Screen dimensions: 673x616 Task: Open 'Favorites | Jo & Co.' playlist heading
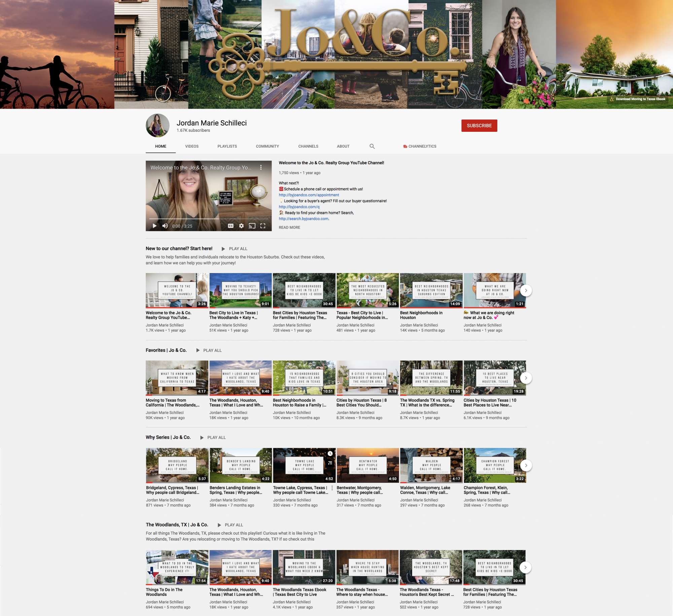pos(166,350)
